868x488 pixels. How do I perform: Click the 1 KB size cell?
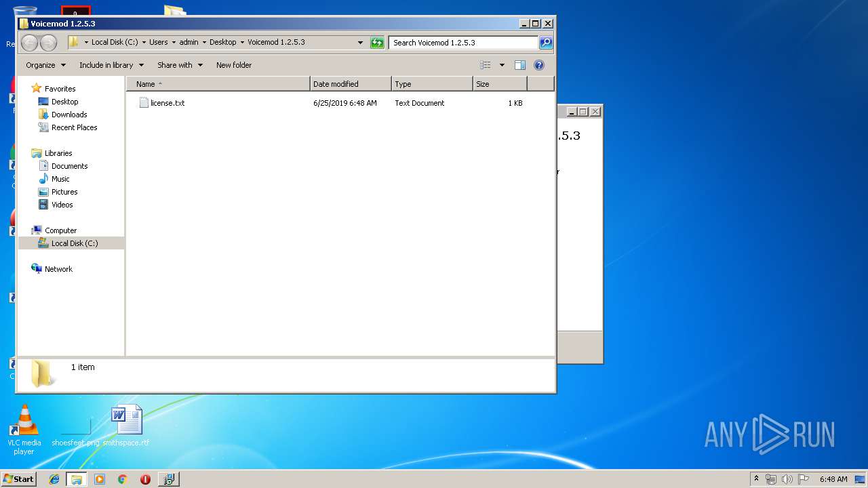[x=515, y=103]
